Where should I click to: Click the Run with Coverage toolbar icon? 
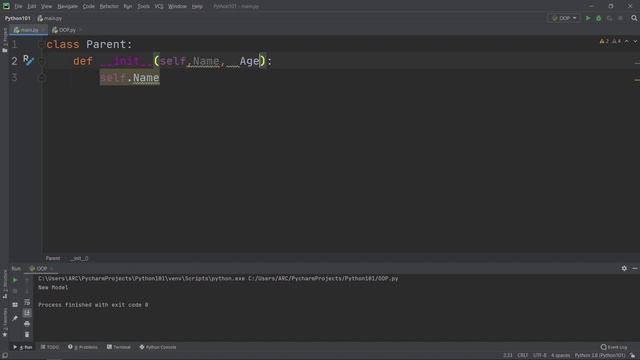[609, 18]
